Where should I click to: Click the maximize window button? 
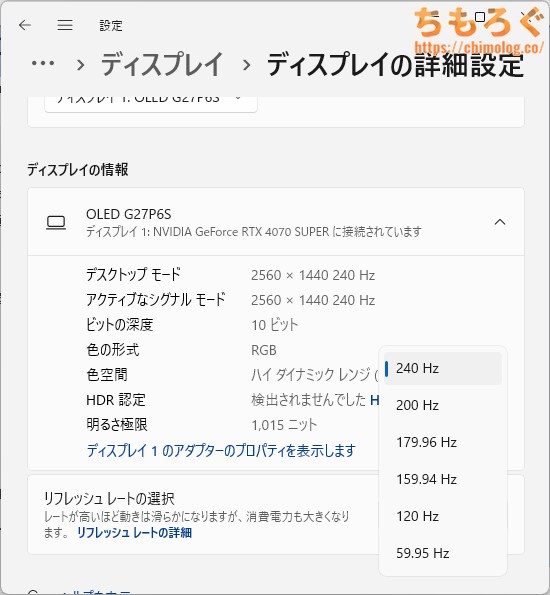pyautogui.click(x=480, y=17)
